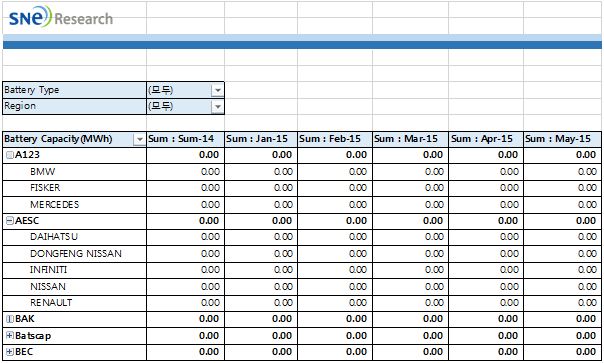Screen dimensions: 604x363
Task: Select the INFINITI row label
Action: coord(48,269)
